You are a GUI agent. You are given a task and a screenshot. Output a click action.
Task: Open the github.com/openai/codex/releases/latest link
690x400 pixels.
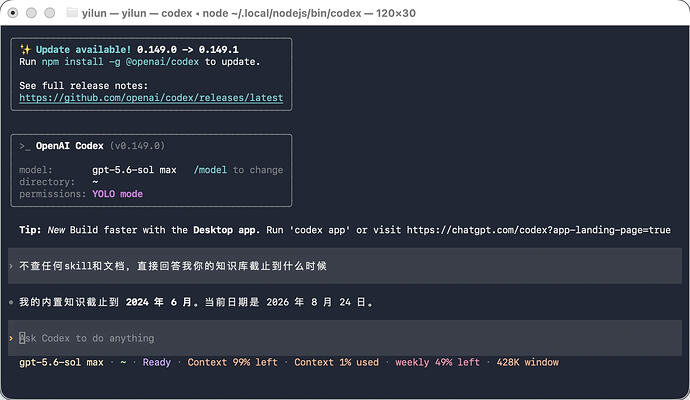151,98
